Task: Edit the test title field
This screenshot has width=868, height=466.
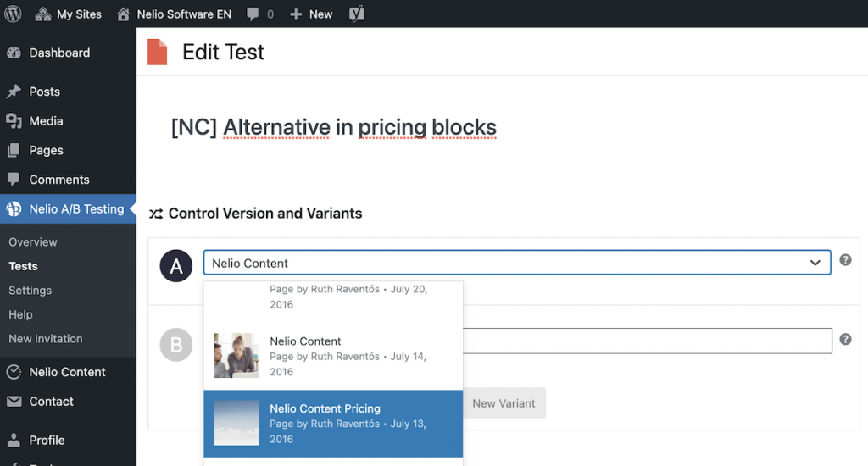Action: [x=334, y=127]
